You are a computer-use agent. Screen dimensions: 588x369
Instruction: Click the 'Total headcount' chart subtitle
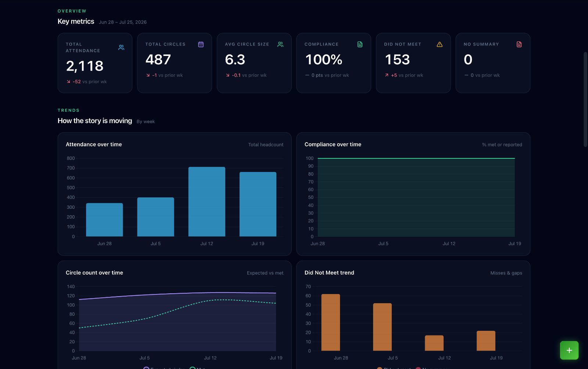[x=266, y=145]
